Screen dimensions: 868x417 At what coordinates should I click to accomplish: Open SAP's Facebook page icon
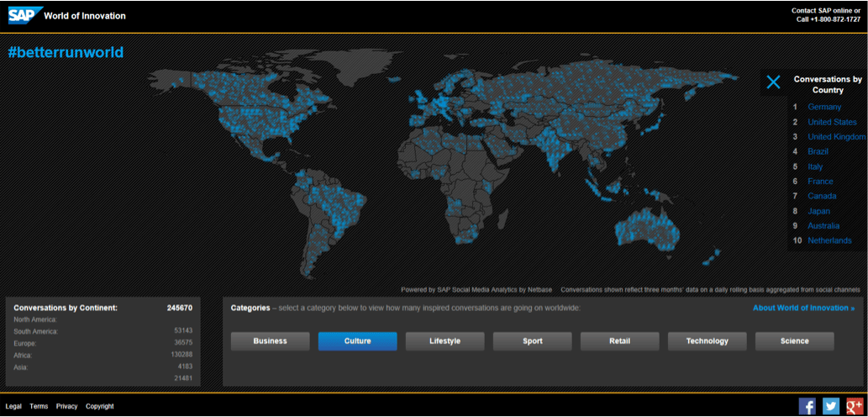808,406
